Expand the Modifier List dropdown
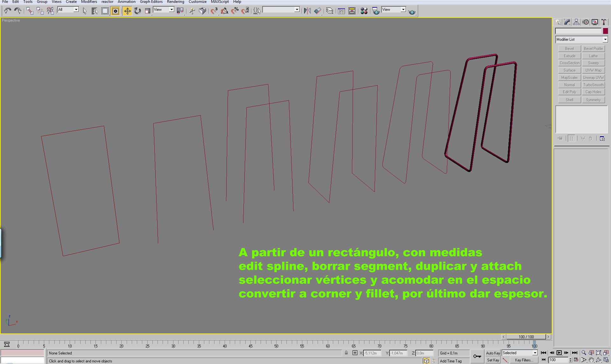 coord(605,39)
